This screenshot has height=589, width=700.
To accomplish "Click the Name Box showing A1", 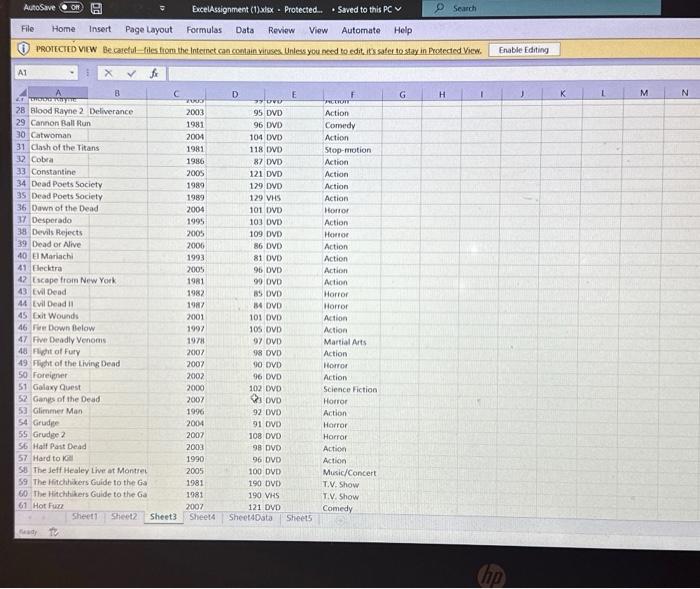I will coord(42,72).
